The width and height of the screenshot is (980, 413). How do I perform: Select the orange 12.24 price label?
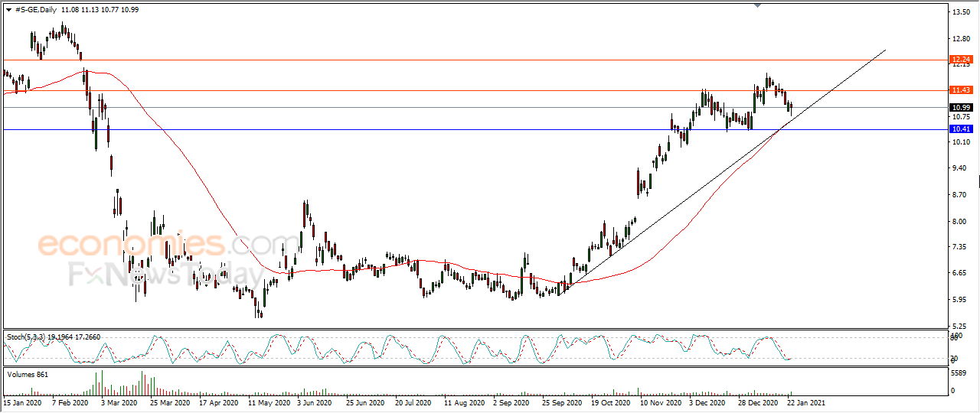coord(960,59)
